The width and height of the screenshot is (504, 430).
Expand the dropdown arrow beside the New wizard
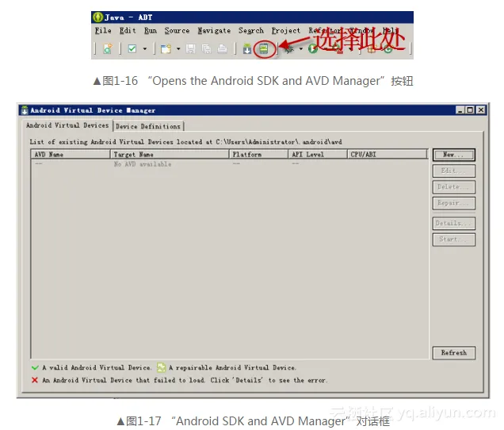[x=178, y=49]
